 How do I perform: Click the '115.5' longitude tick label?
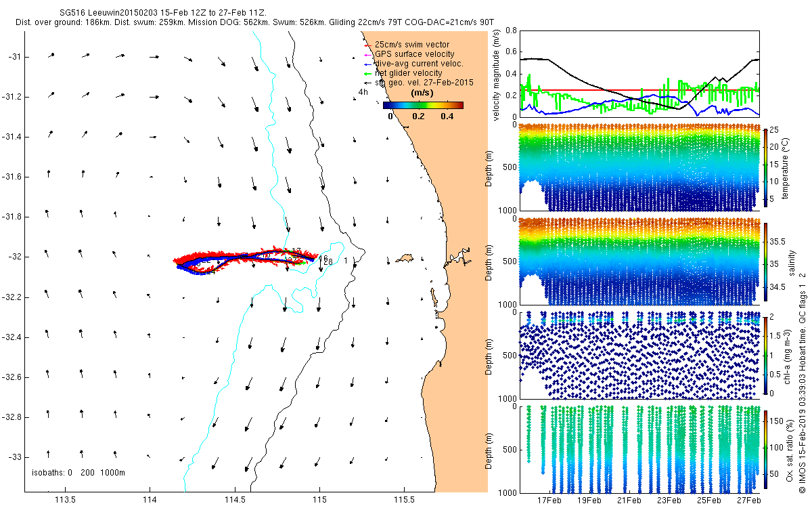pyautogui.click(x=404, y=501)
